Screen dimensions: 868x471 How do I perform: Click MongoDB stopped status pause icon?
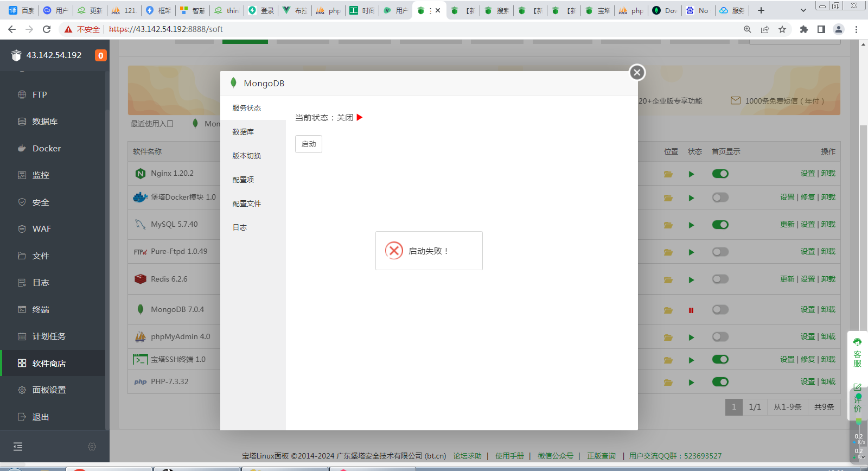click(691, 310)
